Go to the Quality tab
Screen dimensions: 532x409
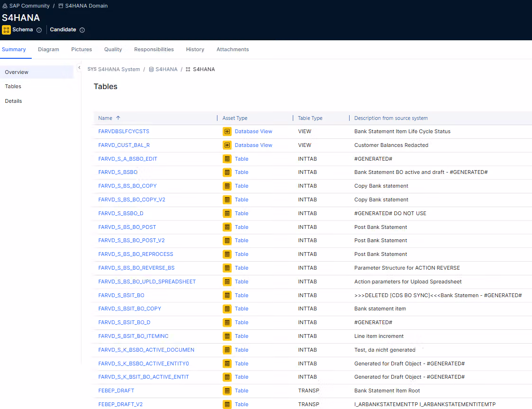click(x=113, y=50)
